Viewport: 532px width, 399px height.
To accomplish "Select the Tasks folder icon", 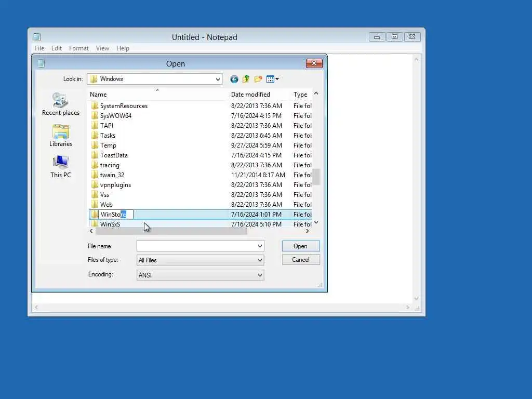I will tap(95, 136).
